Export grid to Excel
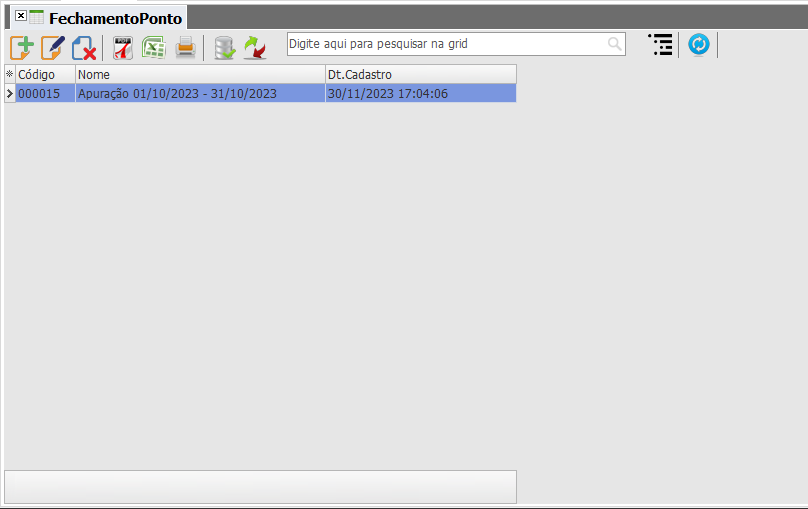The height and width of the screenshot is (509, 808). [154, 48]
